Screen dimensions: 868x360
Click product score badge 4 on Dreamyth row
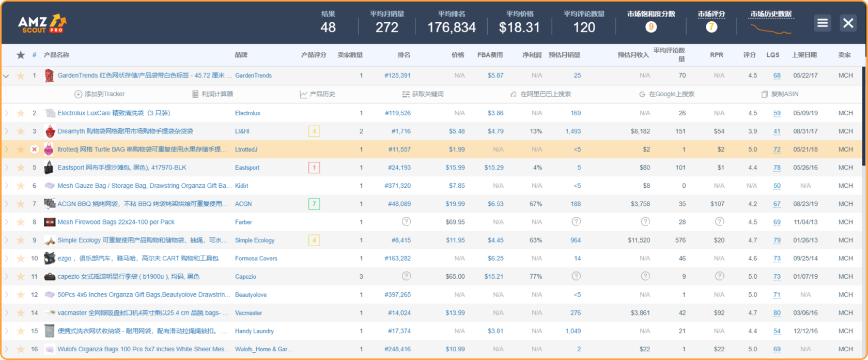click(314, 131)
